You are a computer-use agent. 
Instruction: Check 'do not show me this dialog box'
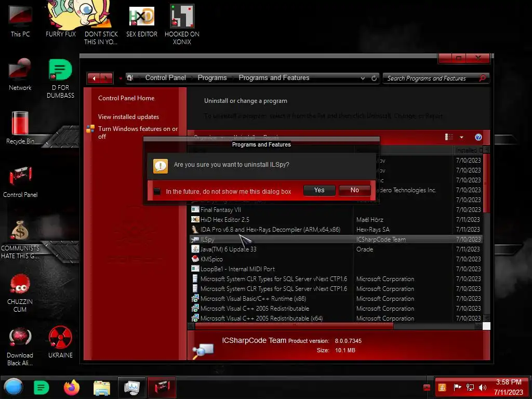coord(157,191)
